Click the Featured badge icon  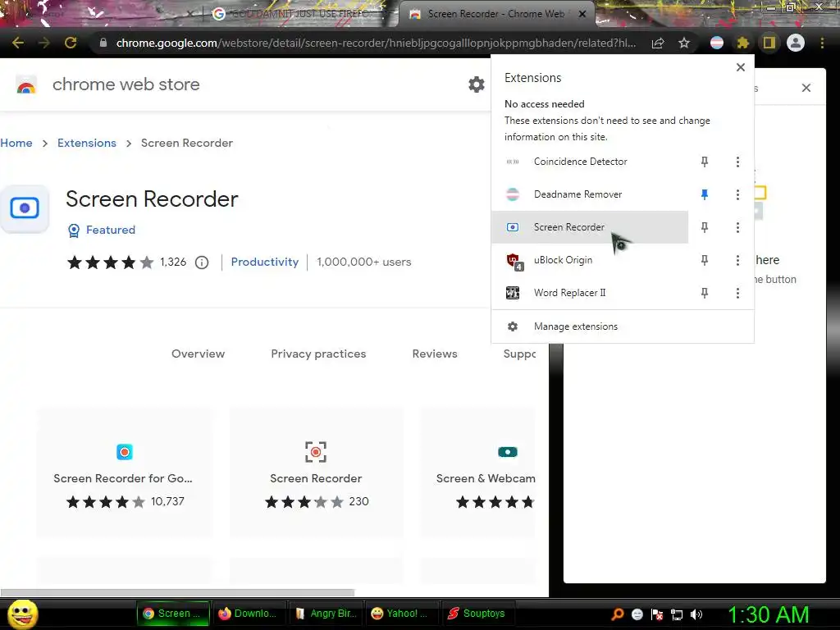click(74, 231)
